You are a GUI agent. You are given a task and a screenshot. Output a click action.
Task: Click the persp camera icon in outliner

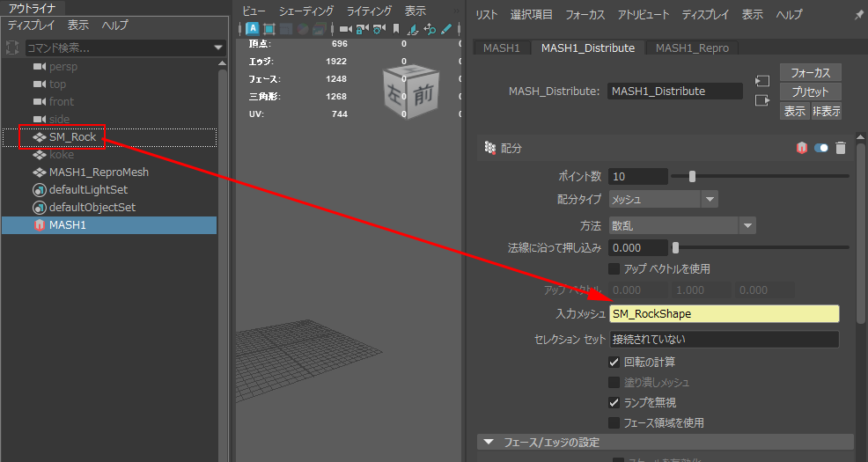39,66
